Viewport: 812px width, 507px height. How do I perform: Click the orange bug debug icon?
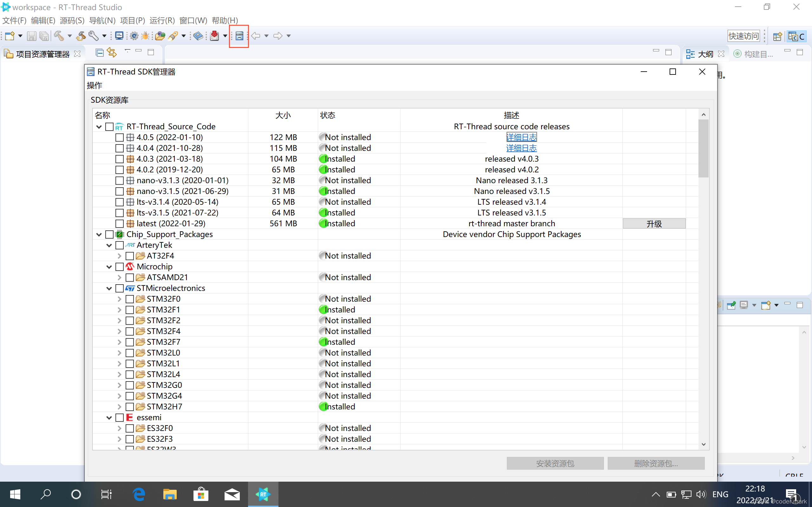145,36
